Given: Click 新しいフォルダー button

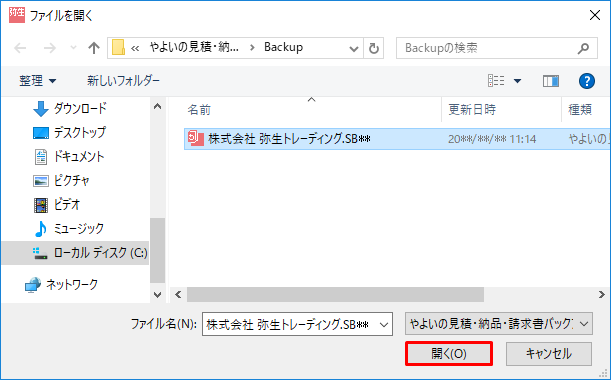Looking at the screenshot, I should [x=123, y=81].
